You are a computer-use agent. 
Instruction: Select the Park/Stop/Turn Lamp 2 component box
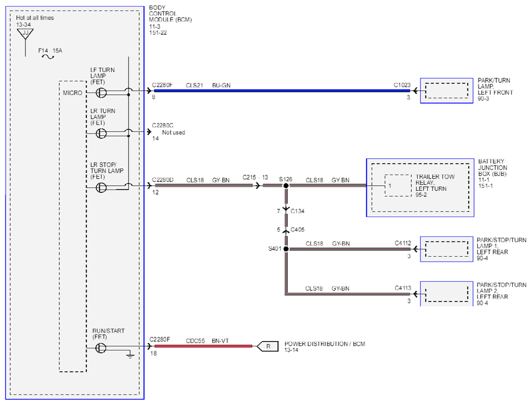click(x=447, y=294)
